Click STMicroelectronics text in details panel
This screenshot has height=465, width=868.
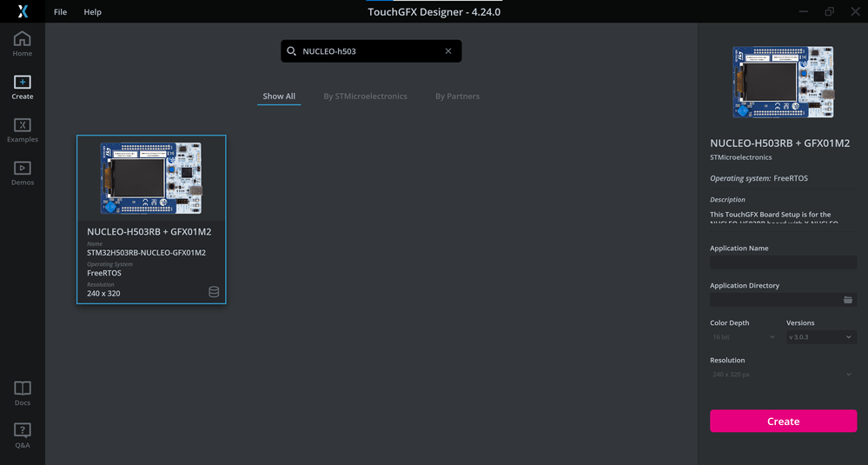click(740, 157)
